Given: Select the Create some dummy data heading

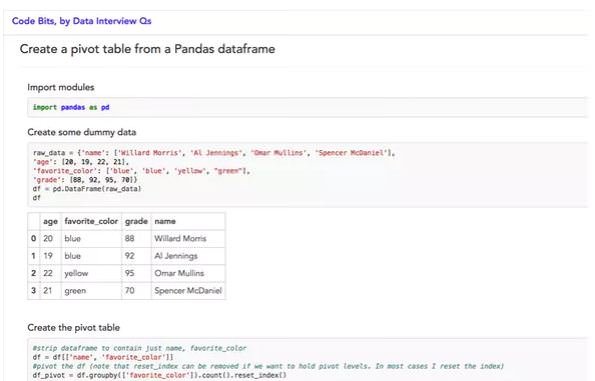Looking at the screenshot, I should coord(82,132).
